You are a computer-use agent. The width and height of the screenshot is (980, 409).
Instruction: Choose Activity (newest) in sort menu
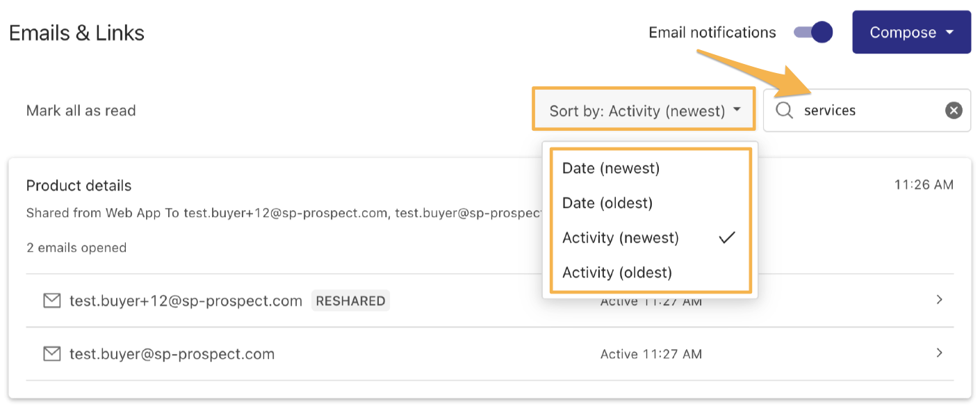(650, 238)
